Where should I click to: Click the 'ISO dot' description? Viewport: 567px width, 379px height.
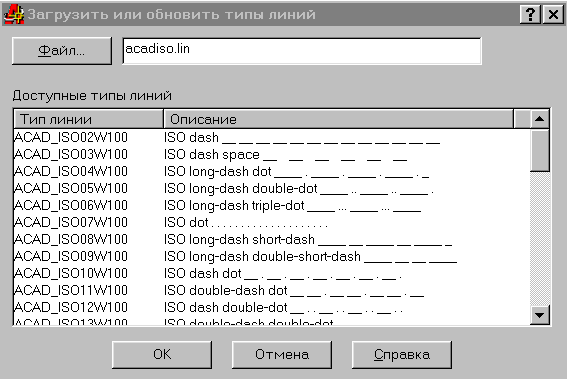[246, 223]
